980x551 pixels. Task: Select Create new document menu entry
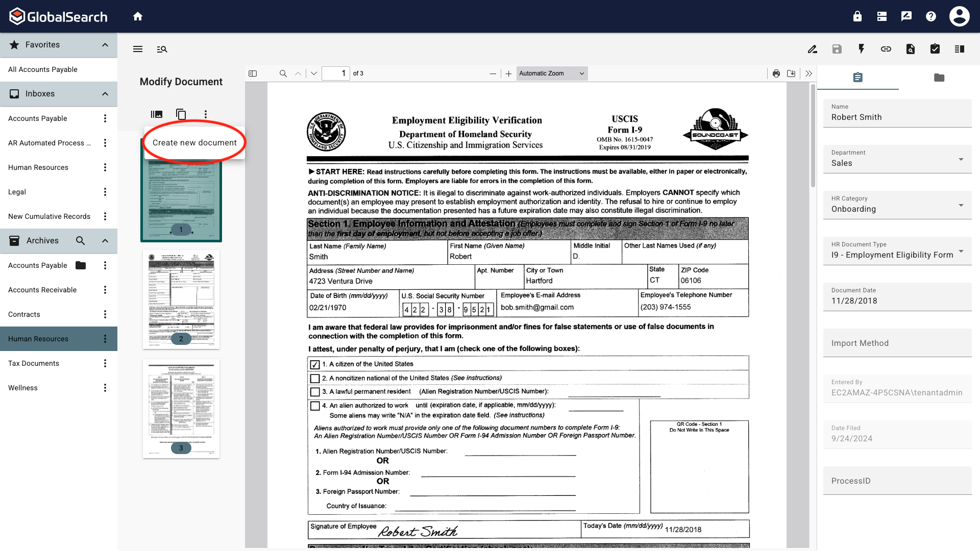point(194,142)
